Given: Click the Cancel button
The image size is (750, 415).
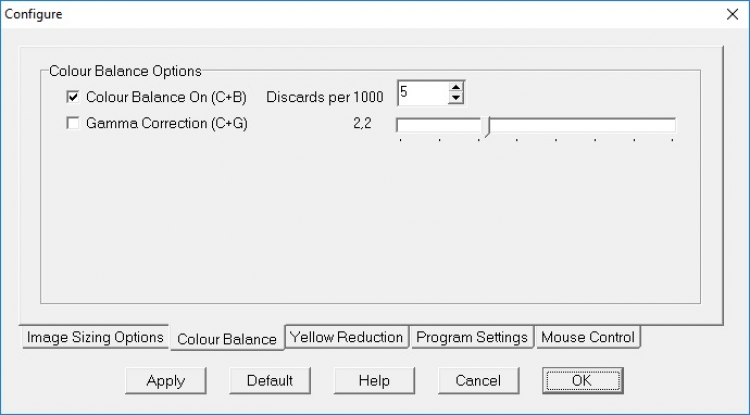Looking at the screenshot, I should tap(478, 380).
